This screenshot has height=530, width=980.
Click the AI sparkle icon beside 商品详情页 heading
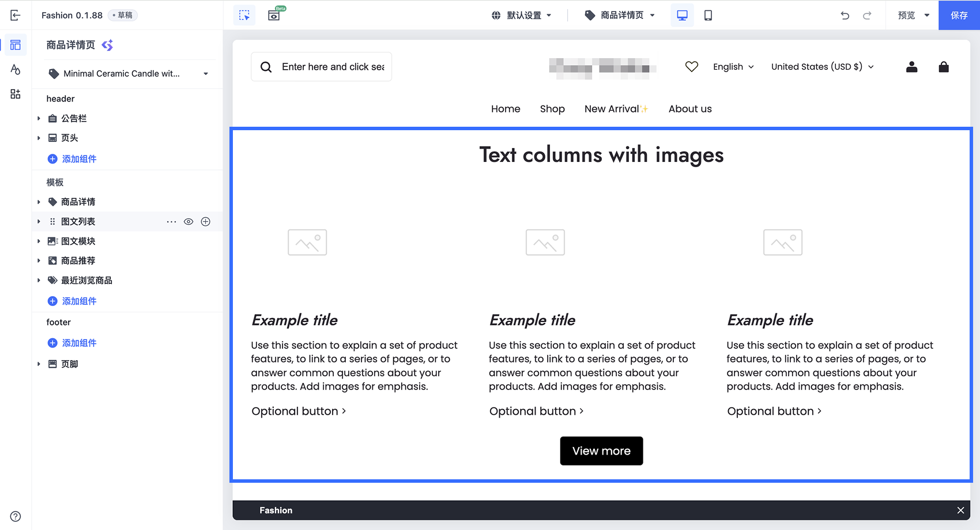(107, 45)
